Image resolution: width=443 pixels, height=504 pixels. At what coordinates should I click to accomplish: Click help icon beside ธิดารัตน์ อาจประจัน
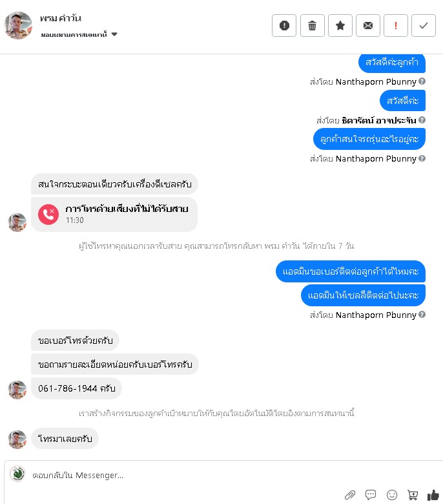422,120
